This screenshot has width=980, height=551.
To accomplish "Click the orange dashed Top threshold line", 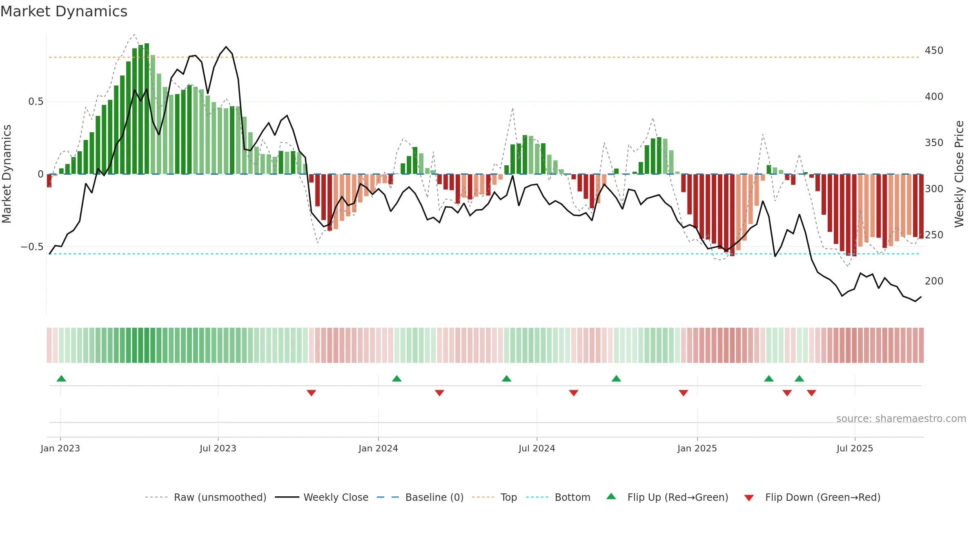I will tap(484, 57).
